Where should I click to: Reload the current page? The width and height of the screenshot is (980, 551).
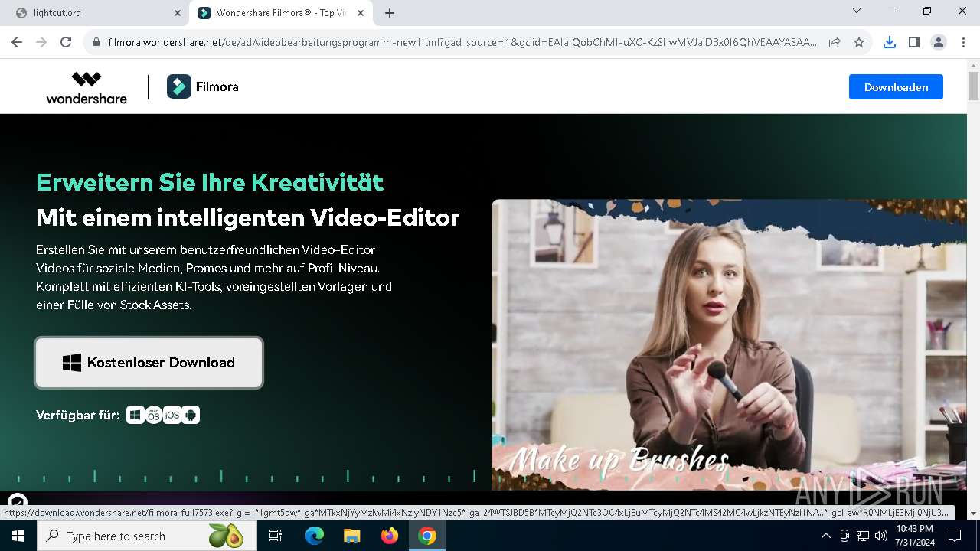click(x=66, y=43)
